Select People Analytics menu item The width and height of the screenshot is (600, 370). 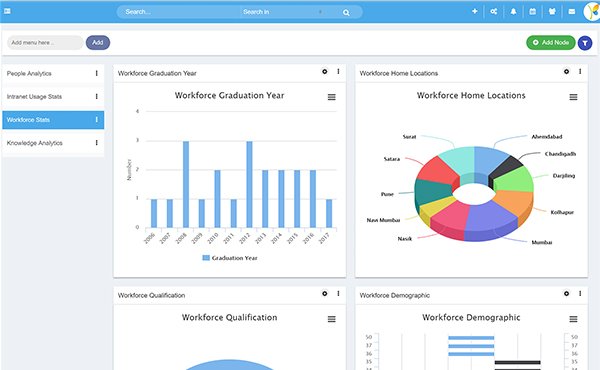(53, 73)
